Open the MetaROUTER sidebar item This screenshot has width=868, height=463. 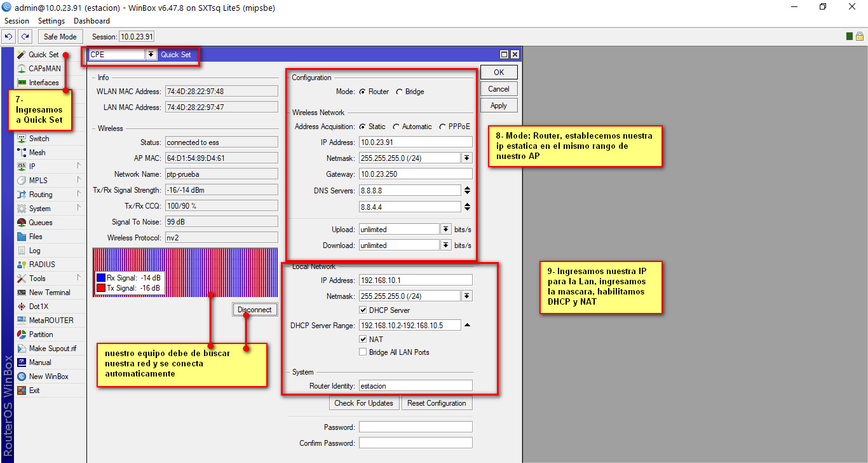(x=51, y=321)
